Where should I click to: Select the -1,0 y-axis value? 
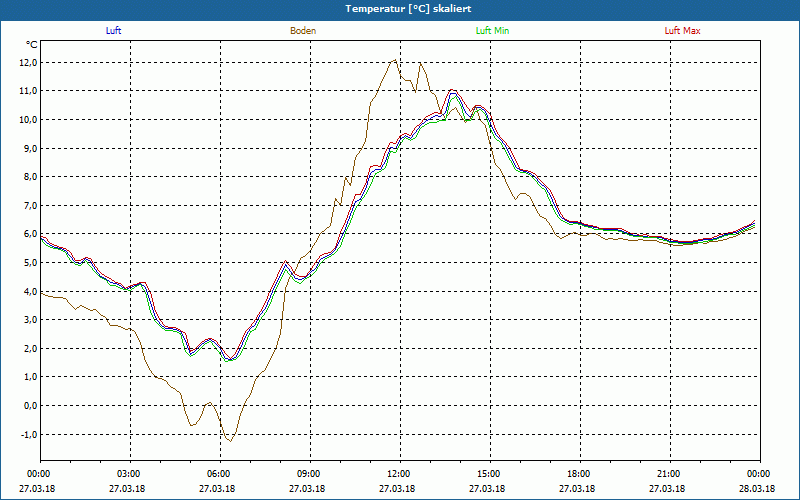pos(29,434)
